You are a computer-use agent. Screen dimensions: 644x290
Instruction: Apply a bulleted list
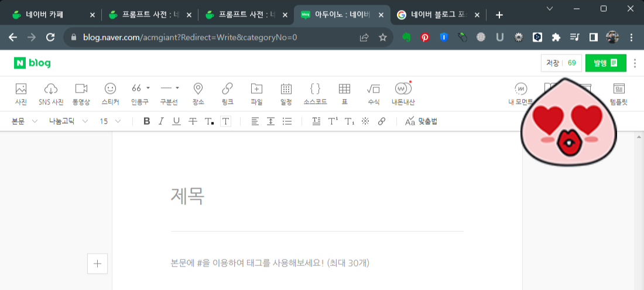coord(287,121)
